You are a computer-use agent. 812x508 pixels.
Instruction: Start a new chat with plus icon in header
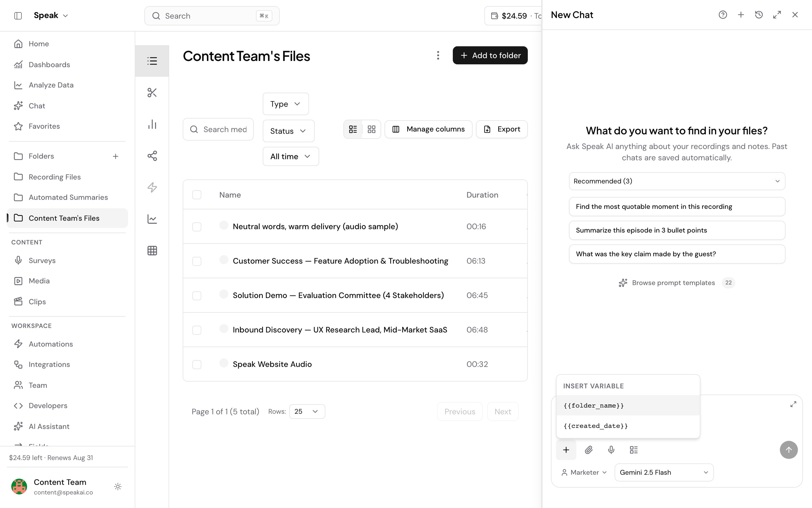pyautogui.click(x=741, y=15)
